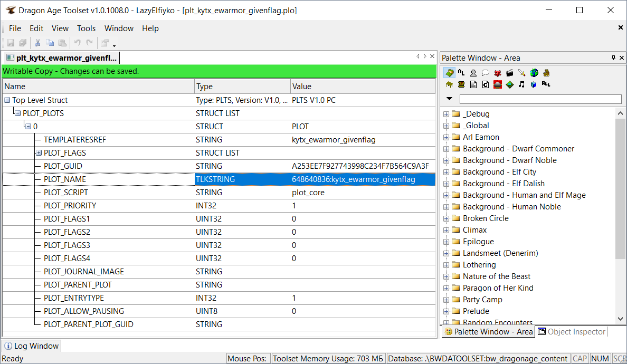Select the music note sound palette icon
This screenshot has width=627, height=364.
(x=521, y=84)
